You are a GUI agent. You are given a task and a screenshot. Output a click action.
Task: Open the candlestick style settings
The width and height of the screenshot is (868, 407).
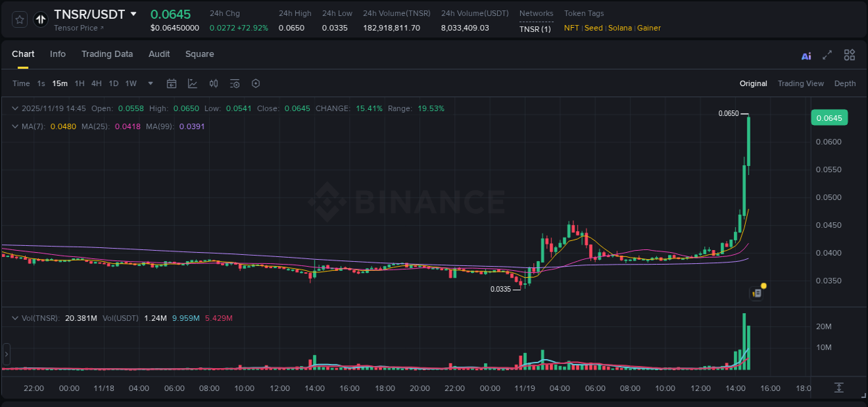pos(213,83)
